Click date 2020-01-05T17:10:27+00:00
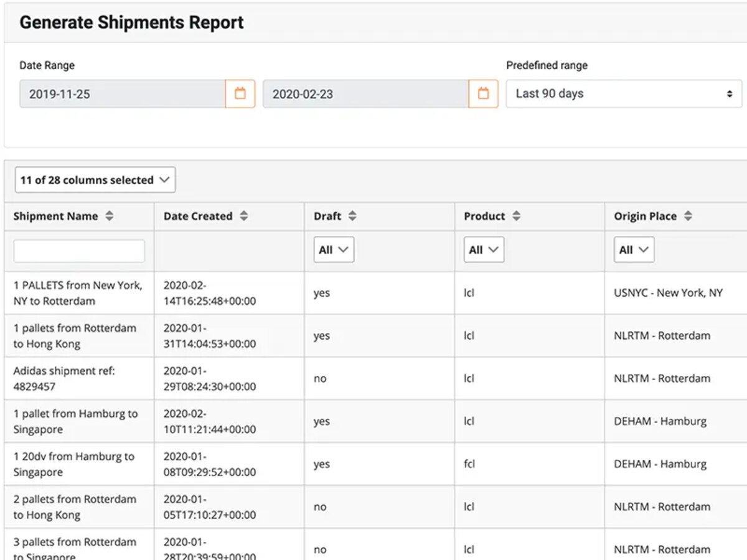 coord(210,507)
